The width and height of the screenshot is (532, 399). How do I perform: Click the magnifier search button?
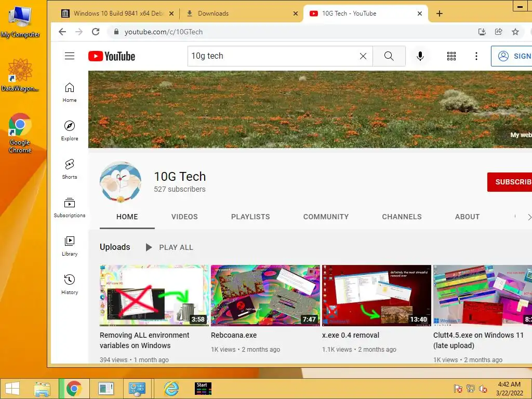pos(389,56)
